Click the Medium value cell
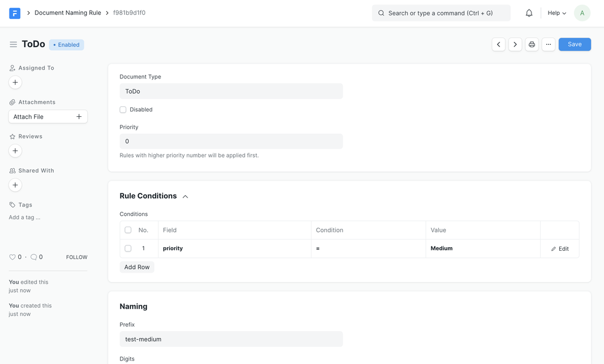 483,248
